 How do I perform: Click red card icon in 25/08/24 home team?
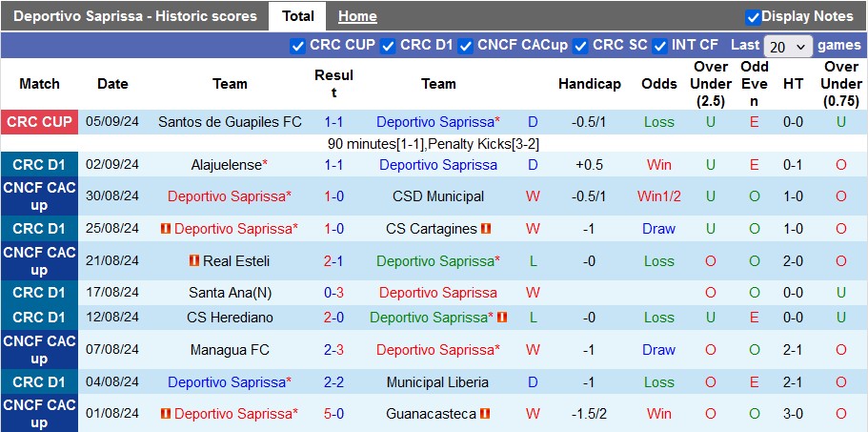click(x=166, y=229)
